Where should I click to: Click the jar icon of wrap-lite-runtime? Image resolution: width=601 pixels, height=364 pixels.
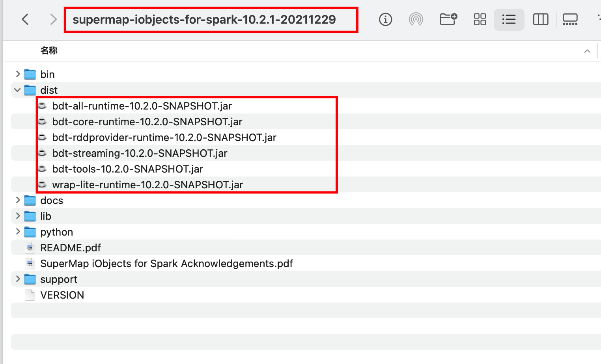[x=42, y=184]
